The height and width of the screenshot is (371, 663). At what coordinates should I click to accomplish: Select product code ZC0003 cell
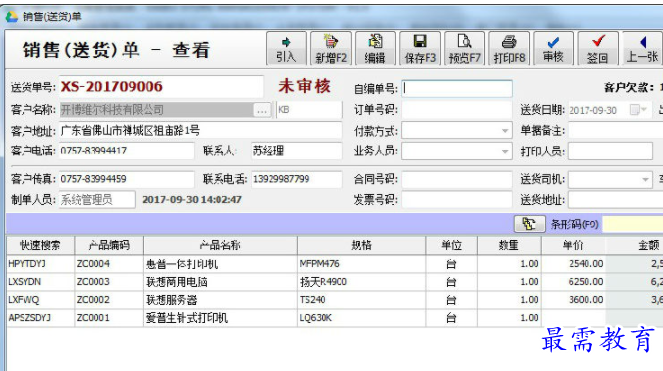109,282
